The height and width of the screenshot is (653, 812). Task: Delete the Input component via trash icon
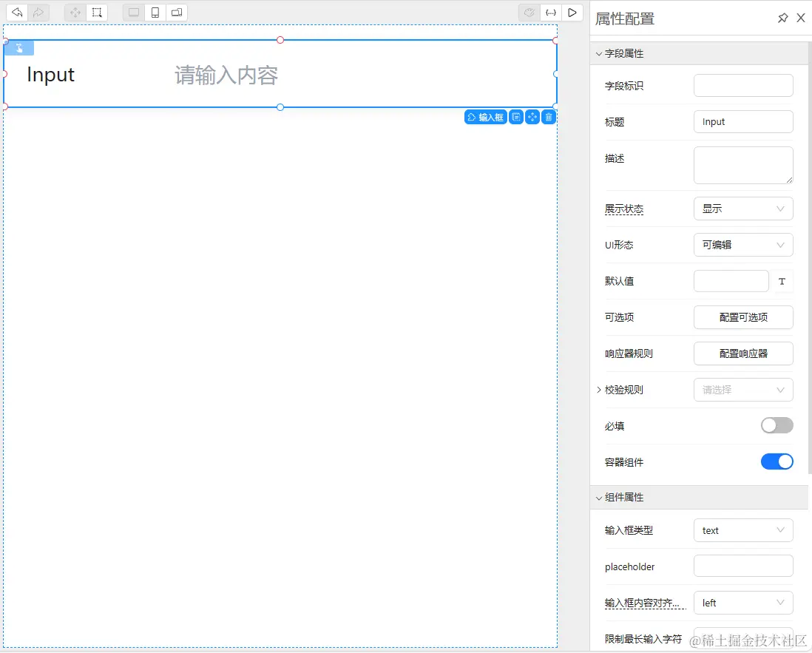(x=548, y=116)
